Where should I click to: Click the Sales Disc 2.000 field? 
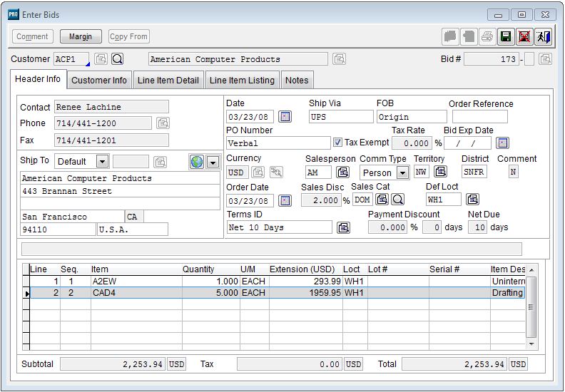click(x=321, y=200)
